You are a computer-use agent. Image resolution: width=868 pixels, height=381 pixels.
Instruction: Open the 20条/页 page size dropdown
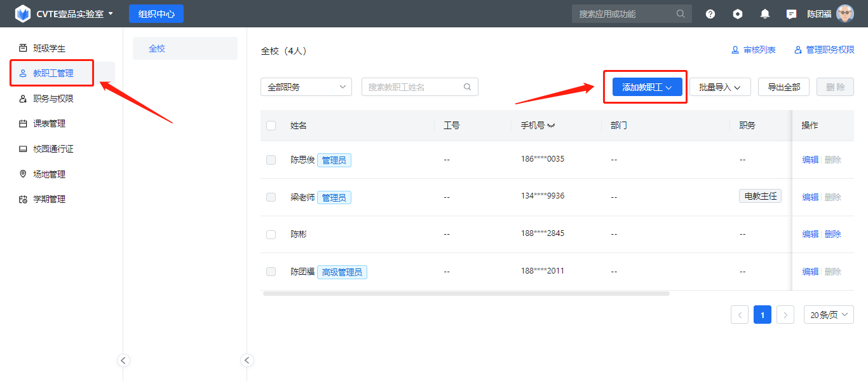pos(829,314)
